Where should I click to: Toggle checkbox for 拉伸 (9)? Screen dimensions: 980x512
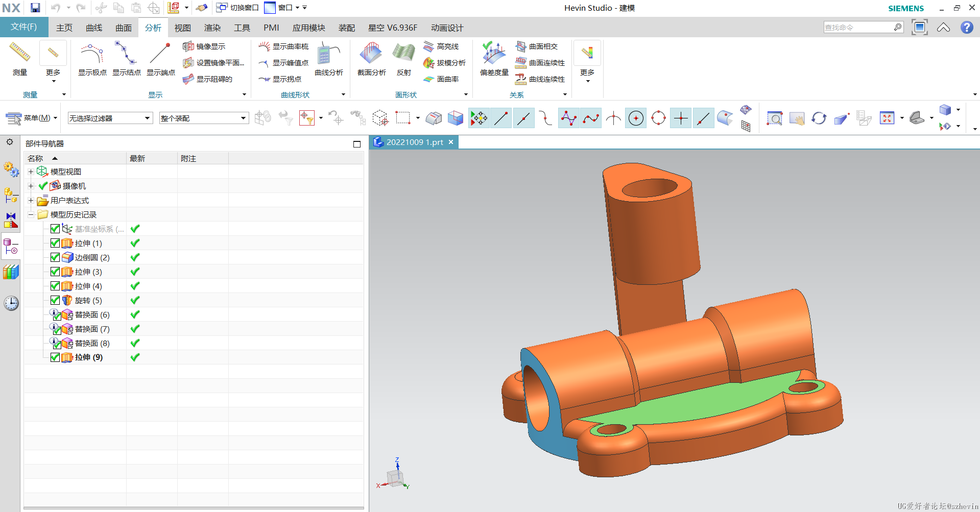[x=55, y=357]
